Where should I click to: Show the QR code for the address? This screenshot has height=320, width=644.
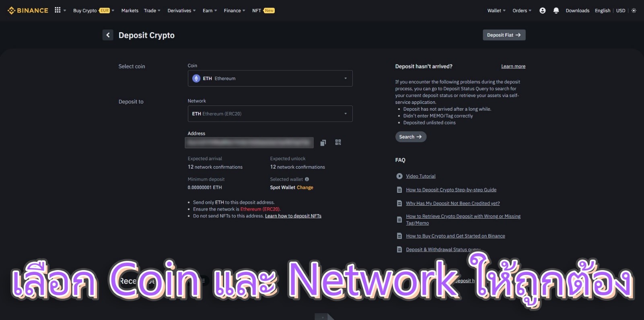click(x=338, y=142)
